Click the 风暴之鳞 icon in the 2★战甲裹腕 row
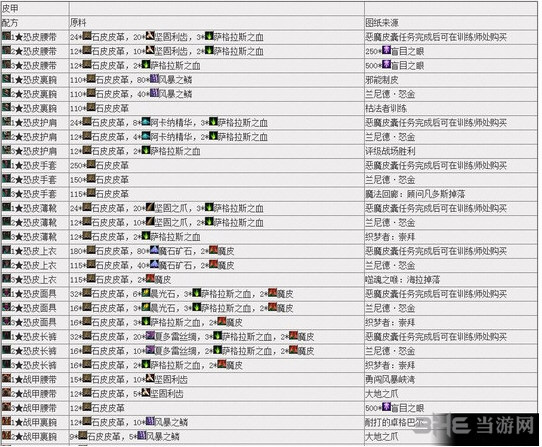Screen dimensions: 542x447 [x=141, y=436]
